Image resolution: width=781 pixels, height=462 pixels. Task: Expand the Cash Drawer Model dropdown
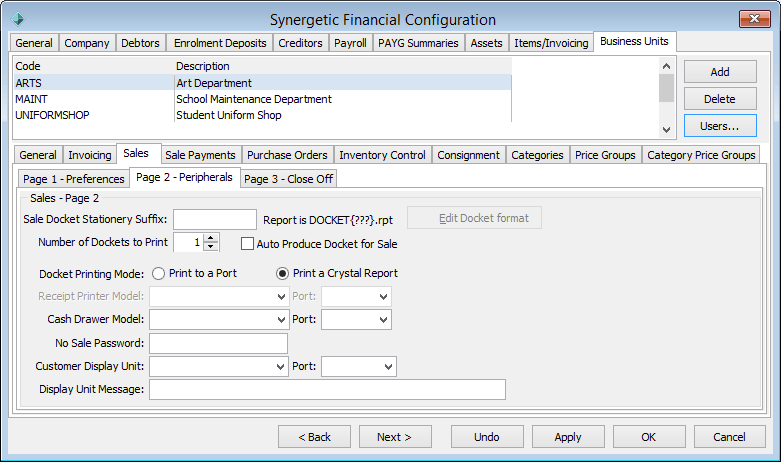pos(281,320)
